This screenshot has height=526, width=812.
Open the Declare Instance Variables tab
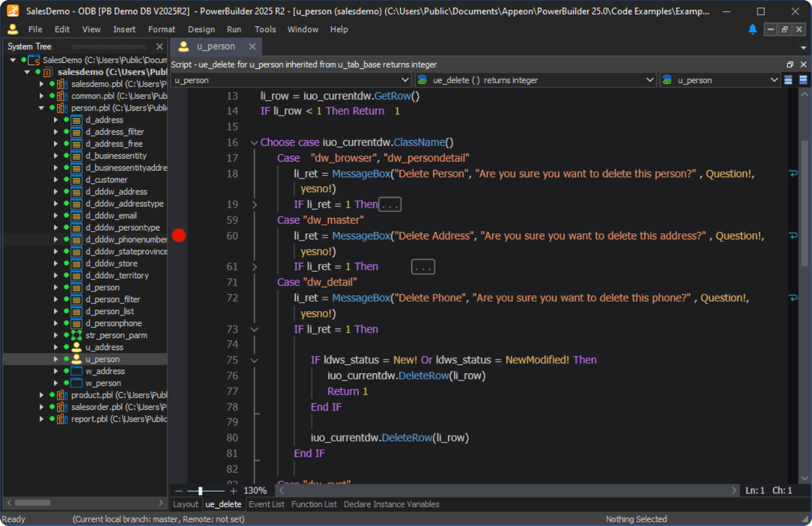392,504
